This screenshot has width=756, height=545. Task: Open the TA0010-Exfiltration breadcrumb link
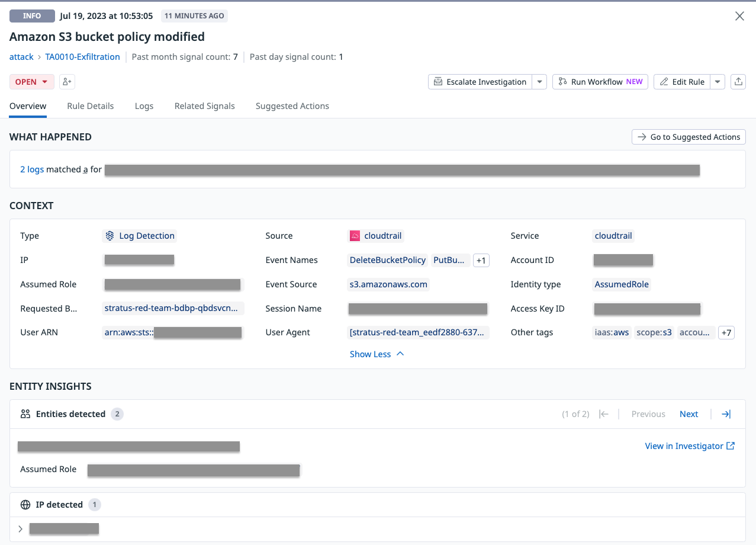click(82, 56)
